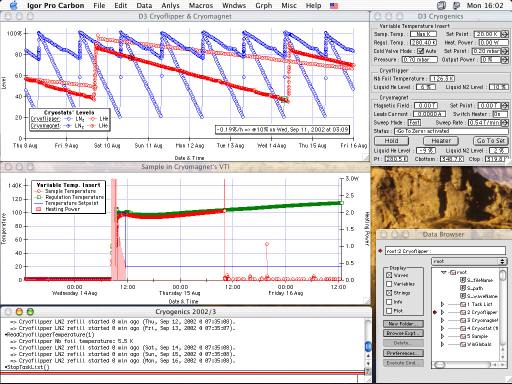Click the 3 Cryomagnet folder icon

point(463,320)
